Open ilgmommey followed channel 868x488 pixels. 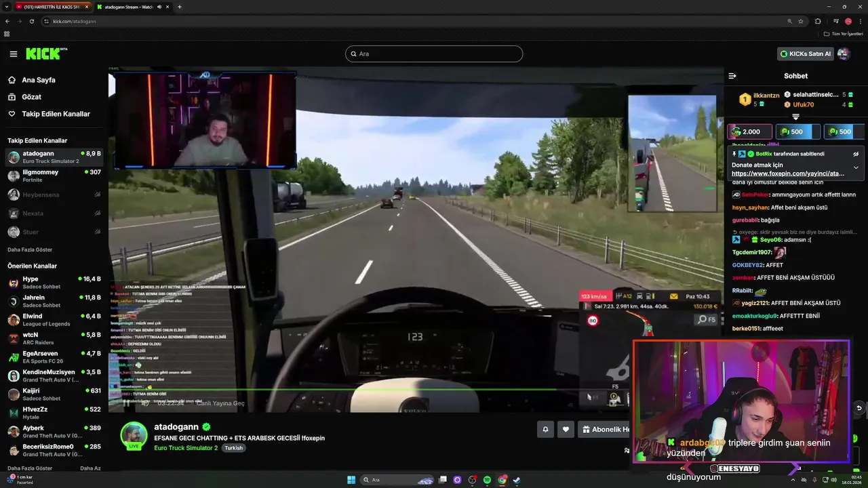click(54, 176)
